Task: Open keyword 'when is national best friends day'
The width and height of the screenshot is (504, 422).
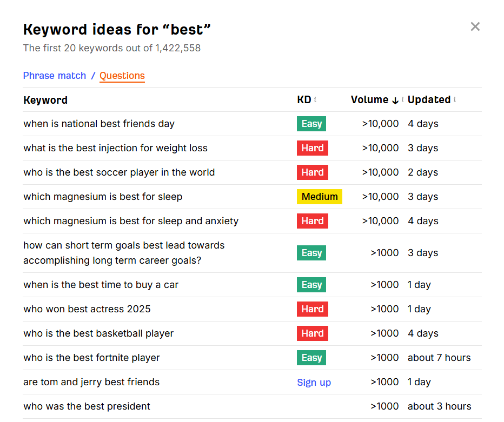Action: point(99,124)
